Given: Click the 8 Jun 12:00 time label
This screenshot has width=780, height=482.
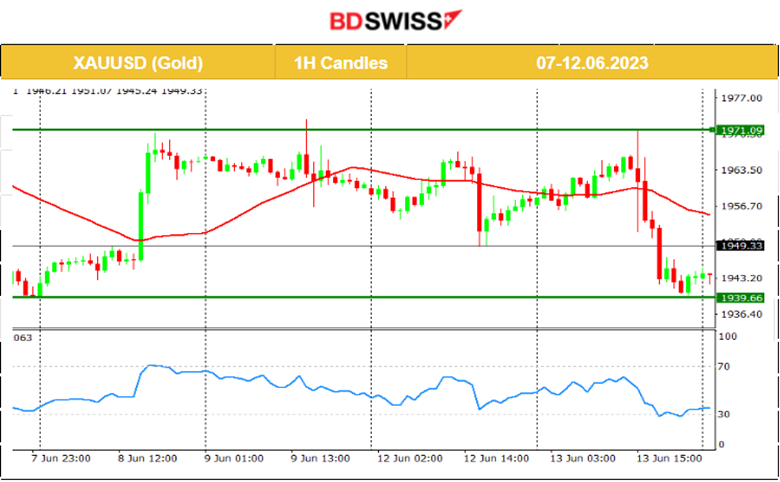Looking at the screenshot, I should pos(147,458).
